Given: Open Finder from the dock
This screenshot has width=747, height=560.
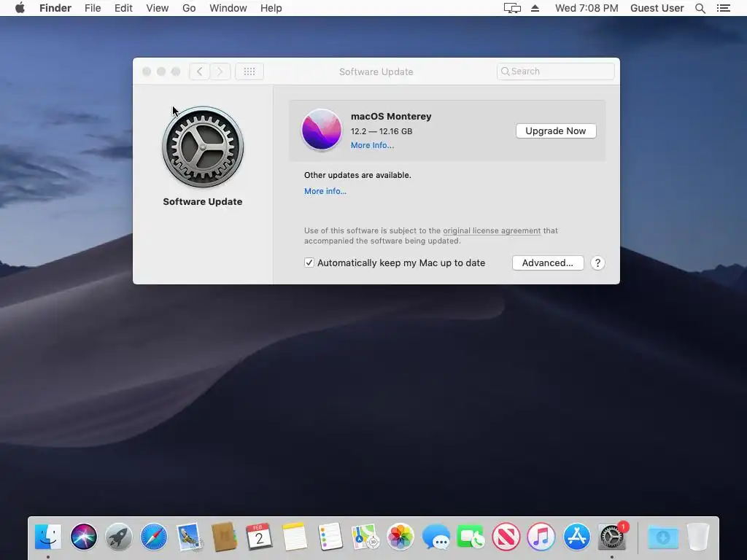Looking at the screenshot, I should [48, 537].
